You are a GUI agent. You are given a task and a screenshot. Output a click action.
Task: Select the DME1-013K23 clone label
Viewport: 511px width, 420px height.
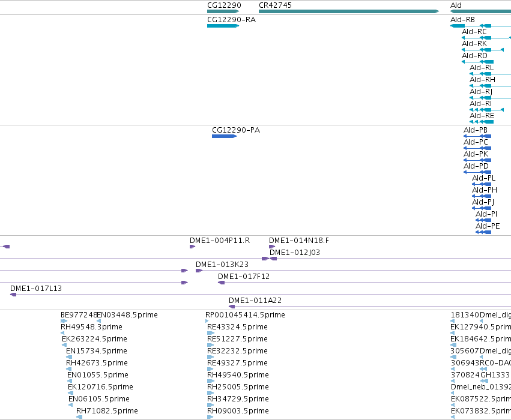(222, 265)
